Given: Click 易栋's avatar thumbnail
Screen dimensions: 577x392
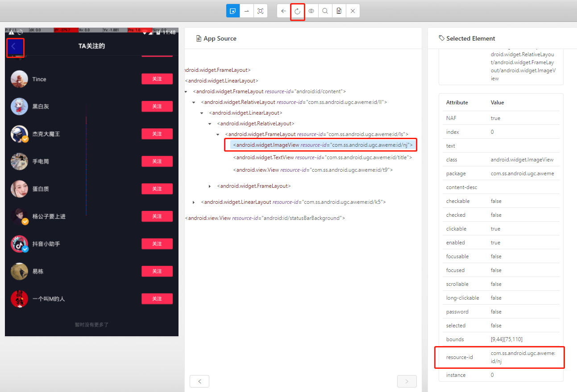Looking at the screenshot, I should pos(19,271).
